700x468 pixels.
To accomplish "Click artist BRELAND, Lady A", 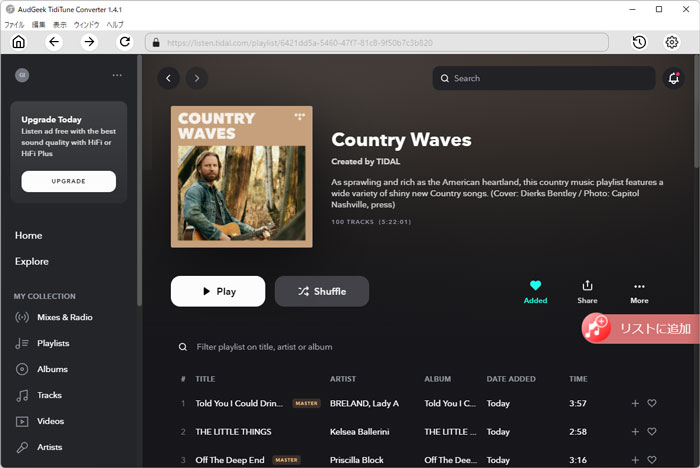I will [x=364, y=403].
